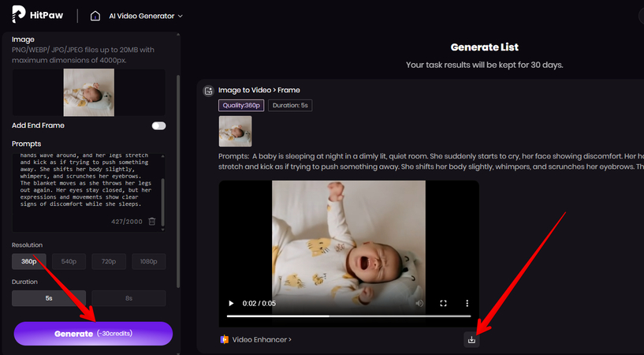Open the video more-options menu
644x355 pixels.
pos(467,303)
